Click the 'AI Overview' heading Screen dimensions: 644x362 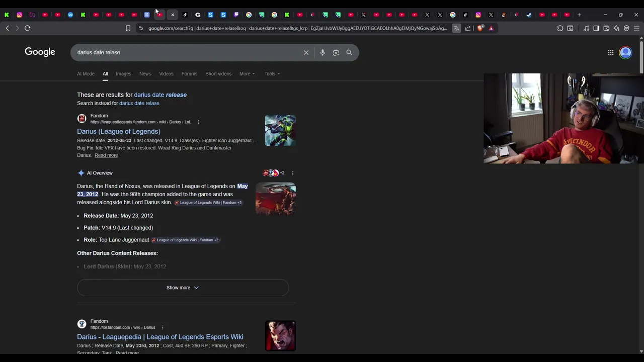click(x=100, y=173)
